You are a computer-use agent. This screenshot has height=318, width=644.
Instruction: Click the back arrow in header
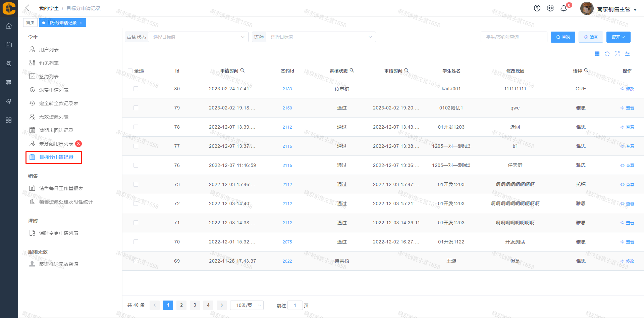(x=28, y=8)
